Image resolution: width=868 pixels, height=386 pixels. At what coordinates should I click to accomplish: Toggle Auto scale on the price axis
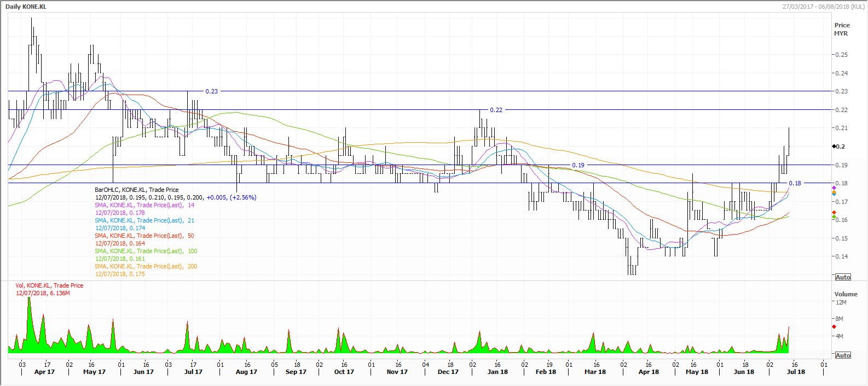click(x=843, y=277)
